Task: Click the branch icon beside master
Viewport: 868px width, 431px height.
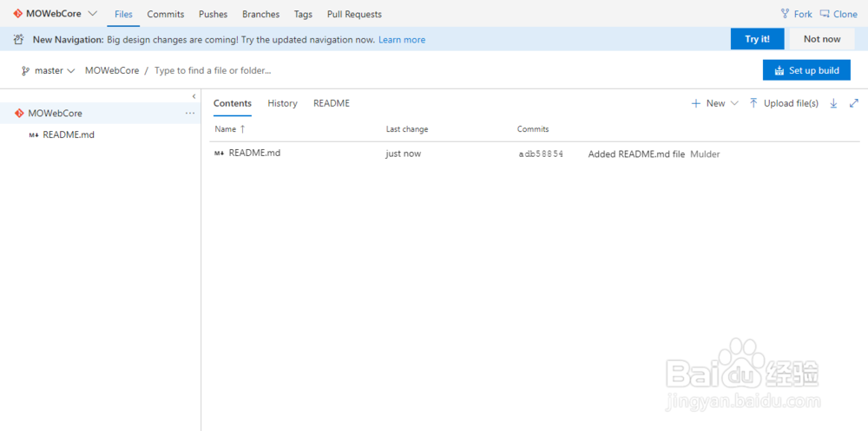Action: pyautogui.click(x=25, y=71)
